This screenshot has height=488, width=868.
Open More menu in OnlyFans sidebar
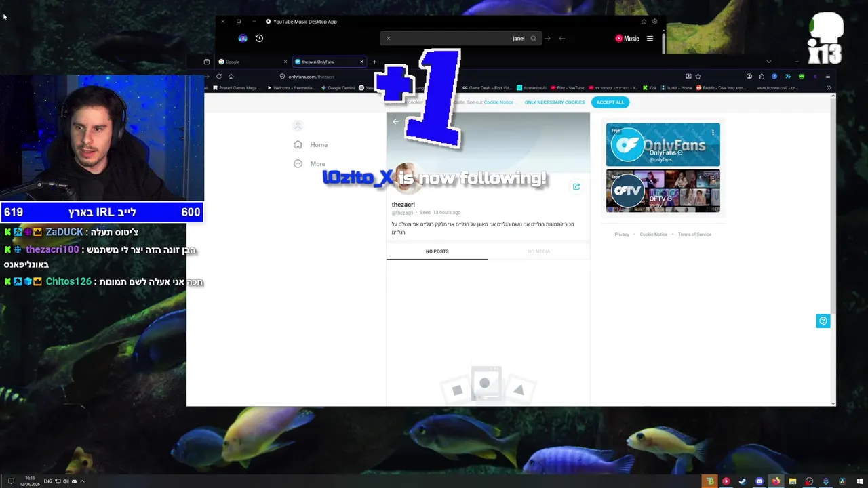309,163
